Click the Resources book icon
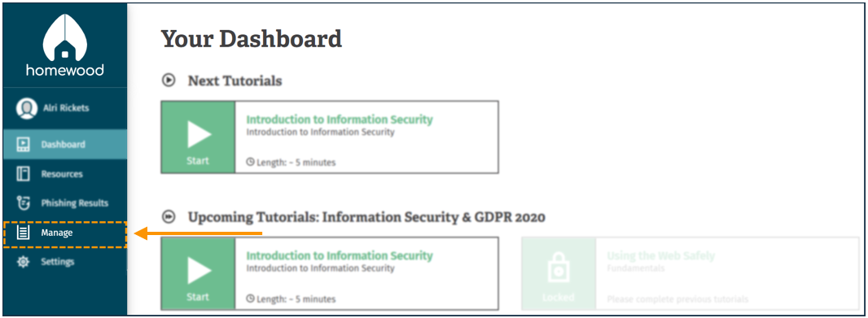Screen dimensions: 868x318 [x=24, y=174]
